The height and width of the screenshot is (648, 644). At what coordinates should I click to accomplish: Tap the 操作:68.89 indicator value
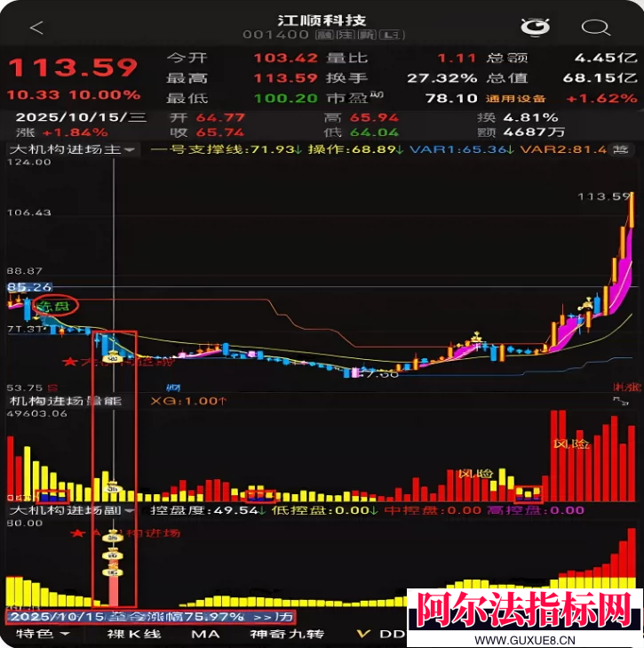click(355, 149)
